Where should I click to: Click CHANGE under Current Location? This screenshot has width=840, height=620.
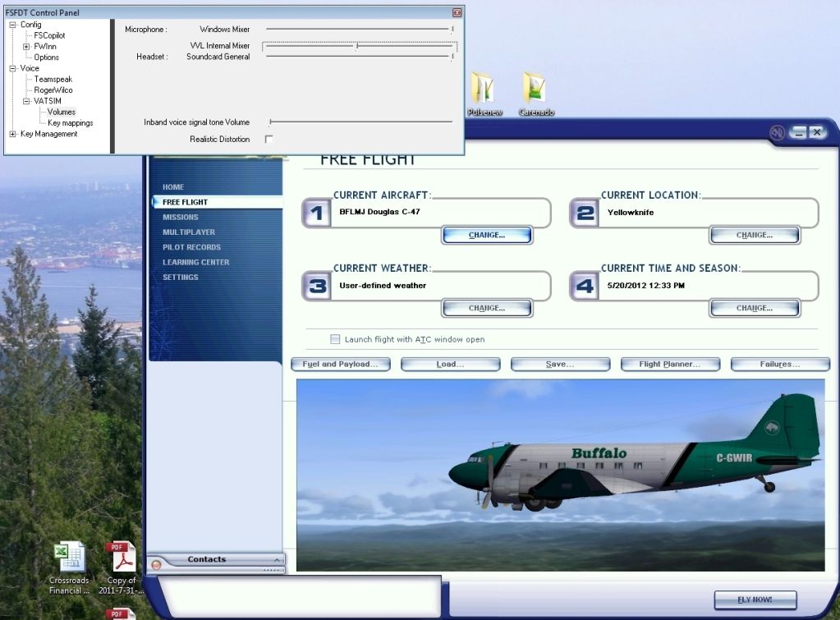pyautogui.click(x=755, y=235)
